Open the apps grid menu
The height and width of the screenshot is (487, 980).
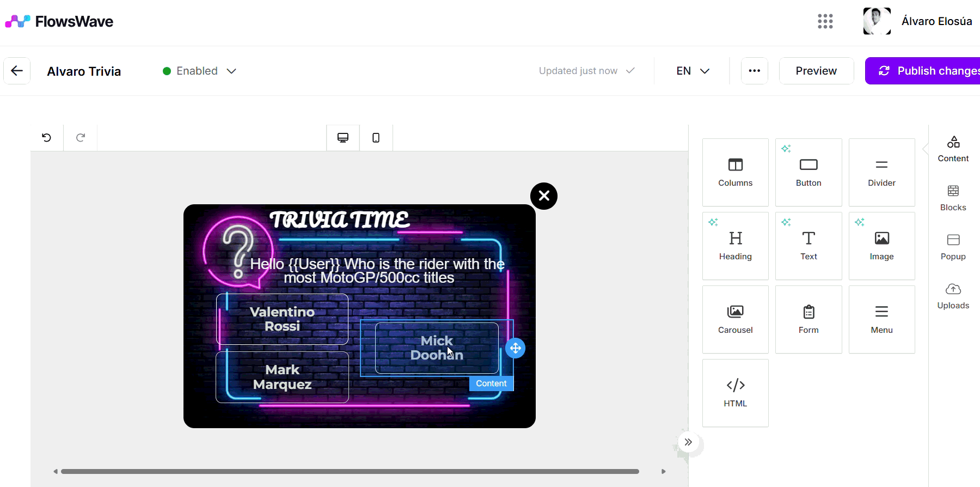(x=825, y=21)
